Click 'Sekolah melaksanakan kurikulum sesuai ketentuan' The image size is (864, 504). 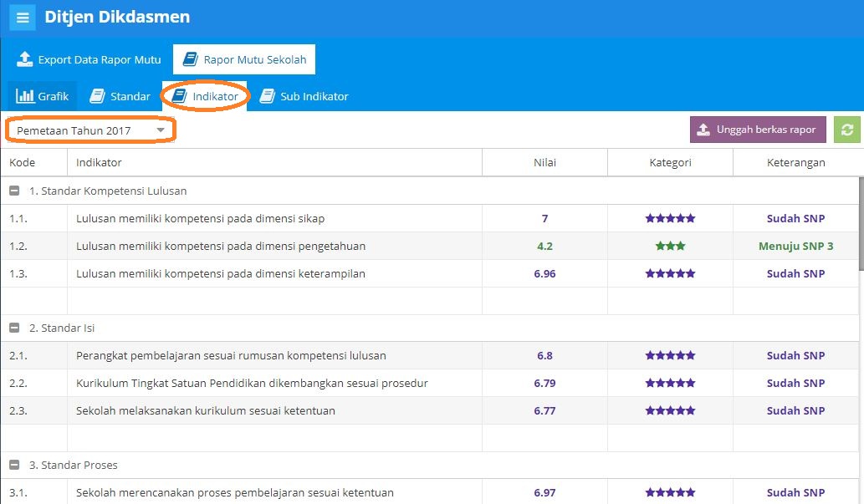point(206,411)
